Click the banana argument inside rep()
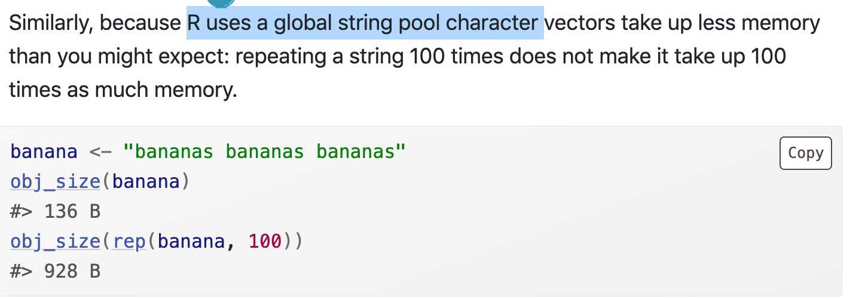The width and height of the screenshot is (868, 298). tap(191, 242)
